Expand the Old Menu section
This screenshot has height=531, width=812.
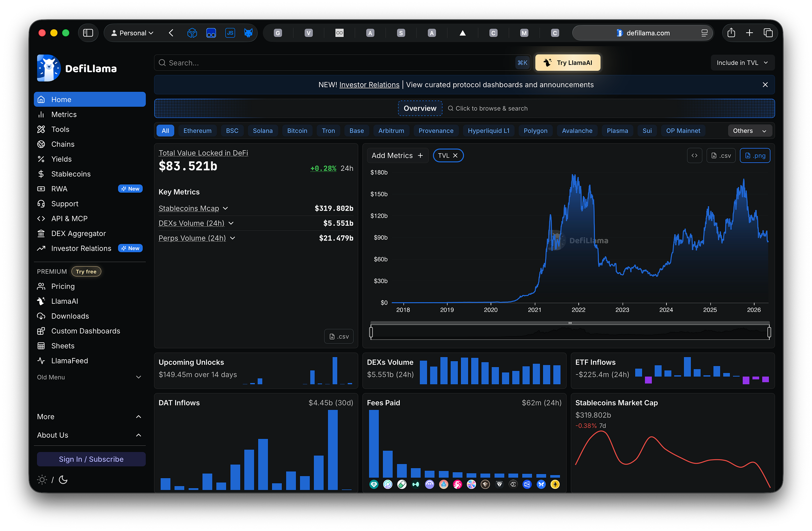click(x=90, y=377)
